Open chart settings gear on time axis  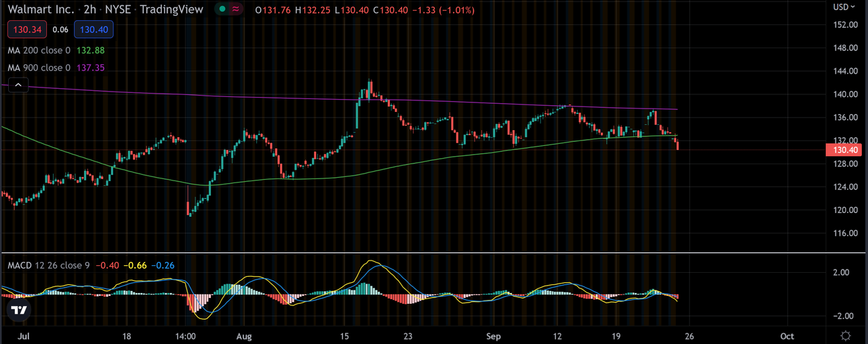point(846,336)
